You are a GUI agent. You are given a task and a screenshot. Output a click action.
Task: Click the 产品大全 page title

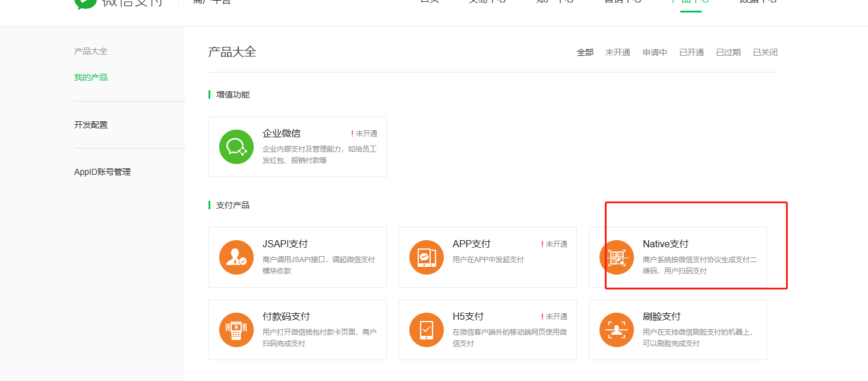pyautogui.click(x=232, y=52)
